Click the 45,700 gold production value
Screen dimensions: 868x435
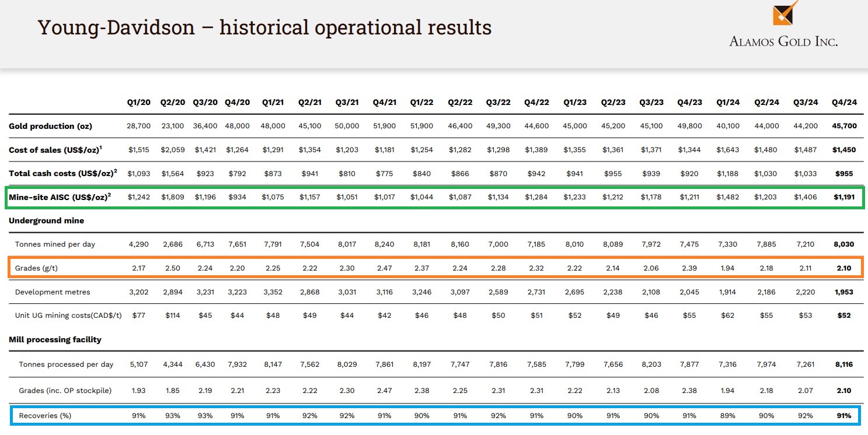(x=845, y=126)
